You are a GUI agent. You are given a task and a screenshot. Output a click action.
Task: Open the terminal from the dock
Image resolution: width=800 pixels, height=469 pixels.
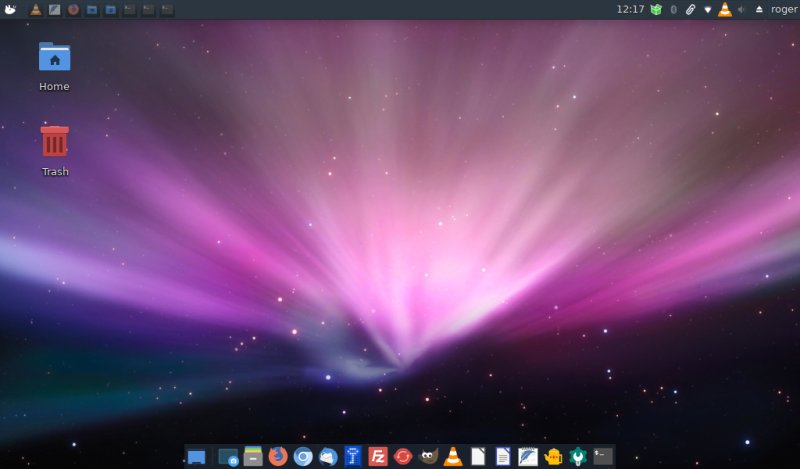(x=602, y=456)
